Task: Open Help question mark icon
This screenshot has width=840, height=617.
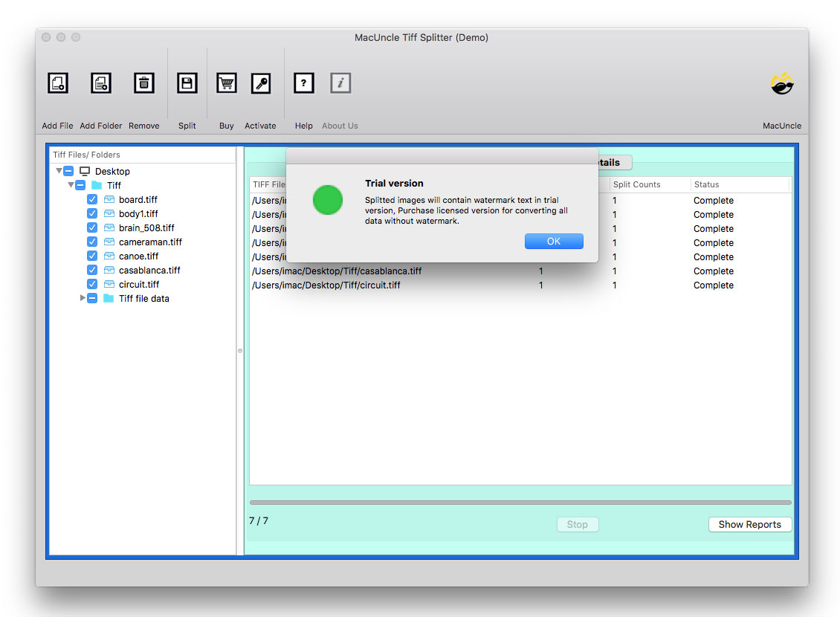Action: pos(303,83)
